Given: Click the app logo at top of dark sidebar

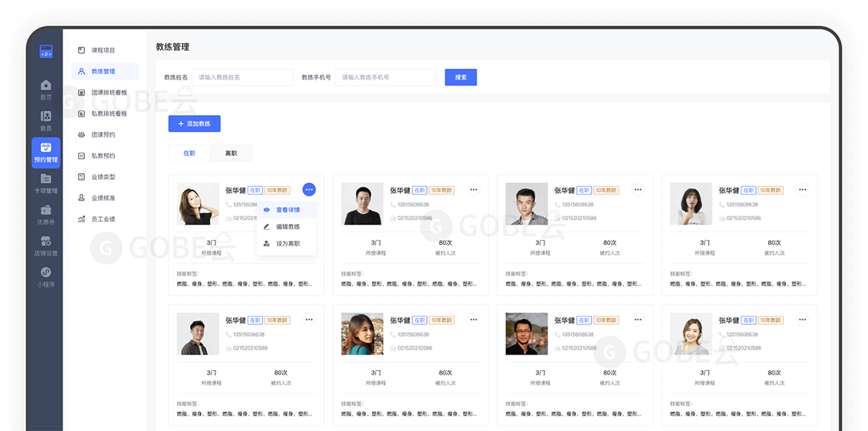Looking at the screenshot, I should point(46,52).
